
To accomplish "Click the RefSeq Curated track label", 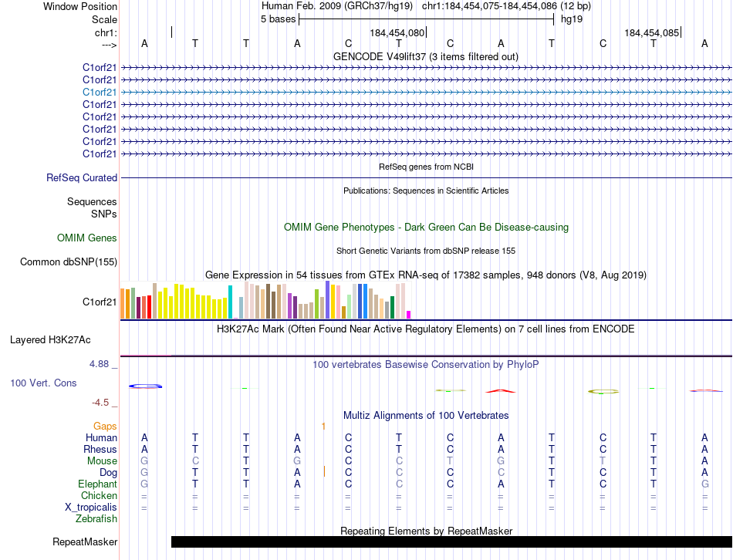I will point(82,177).
